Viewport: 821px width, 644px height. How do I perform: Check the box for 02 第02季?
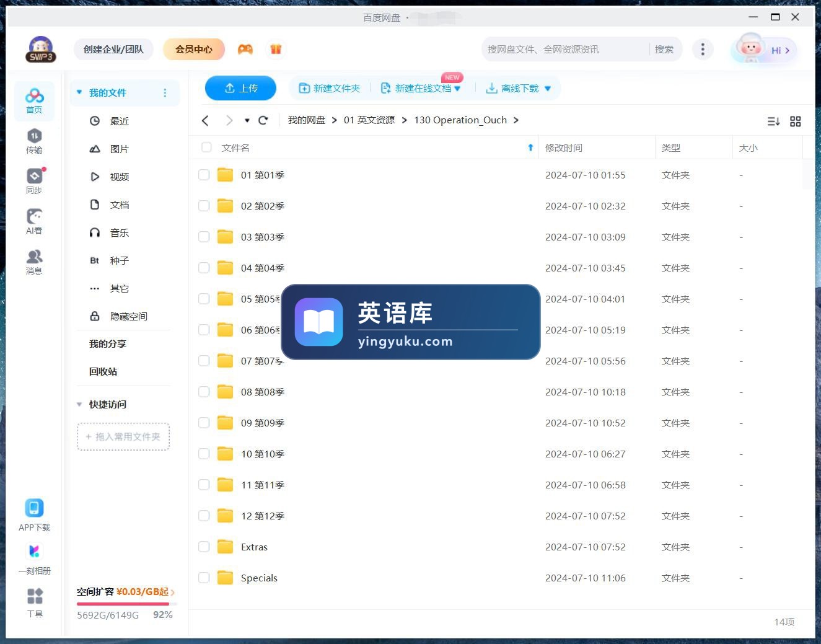click(204, 206)
